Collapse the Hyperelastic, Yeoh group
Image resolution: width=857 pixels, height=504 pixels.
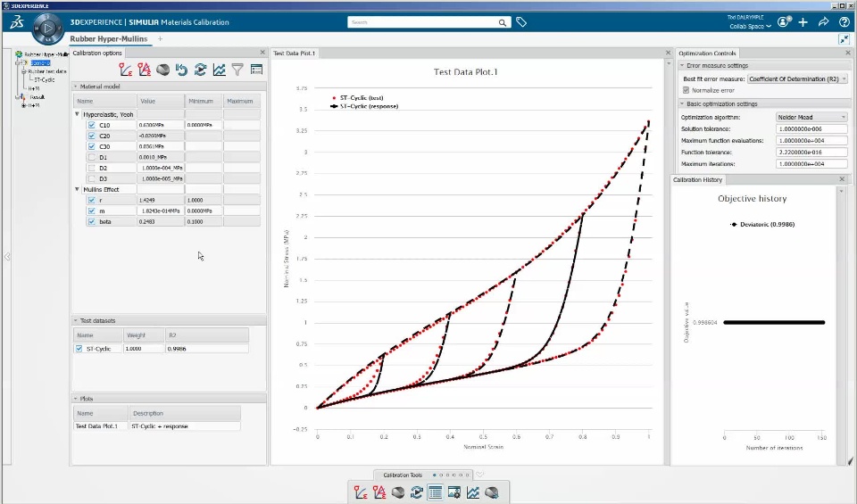(x=77, y=114)
